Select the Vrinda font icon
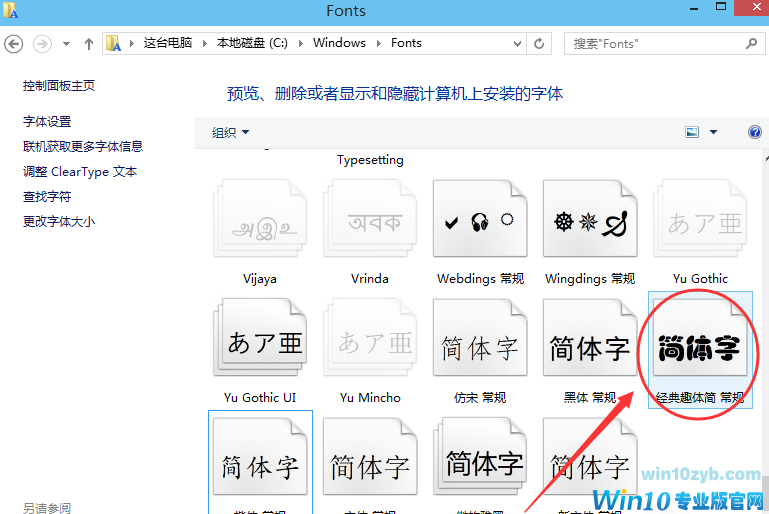 (370, 219)
